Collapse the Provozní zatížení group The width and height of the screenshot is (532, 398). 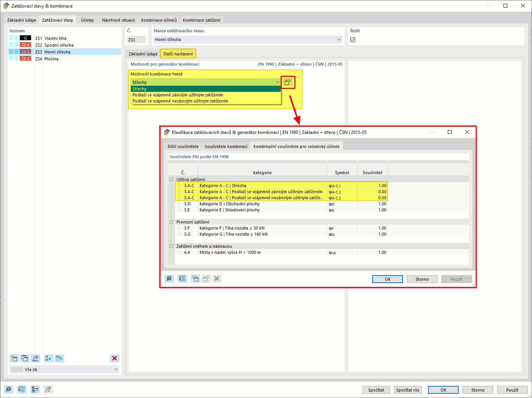pyautogui.click(x=172, y=222)
